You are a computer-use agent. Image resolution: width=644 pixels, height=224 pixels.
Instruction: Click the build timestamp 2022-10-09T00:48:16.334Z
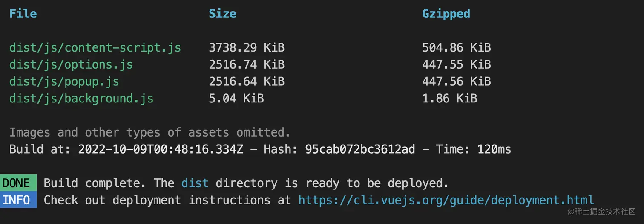point(161,149)
